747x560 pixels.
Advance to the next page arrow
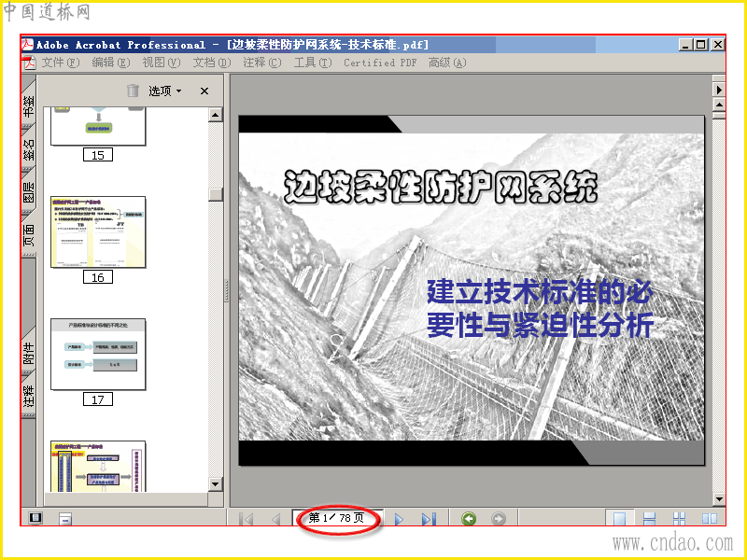tap(399, 519)
